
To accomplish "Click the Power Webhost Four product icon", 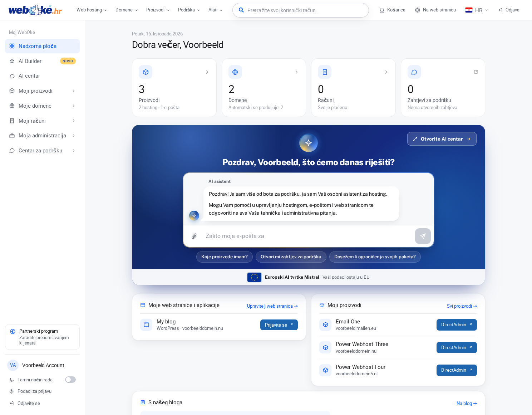I will (325, 370).
